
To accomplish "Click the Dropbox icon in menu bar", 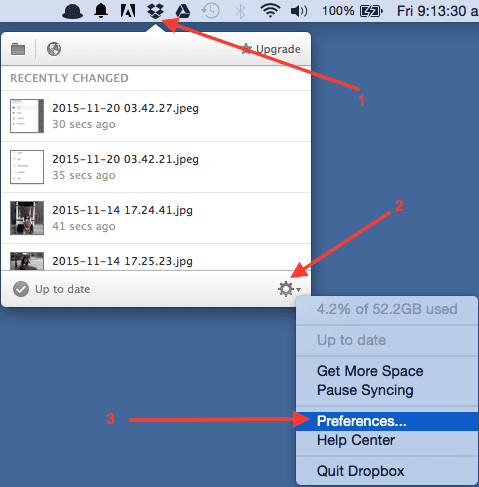I will click(155, 11).
